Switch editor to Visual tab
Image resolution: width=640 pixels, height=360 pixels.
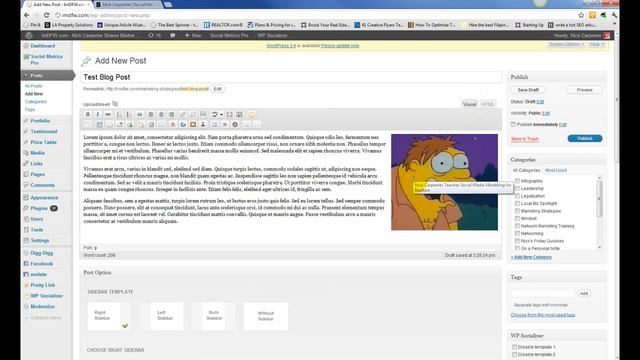(469, 104)
